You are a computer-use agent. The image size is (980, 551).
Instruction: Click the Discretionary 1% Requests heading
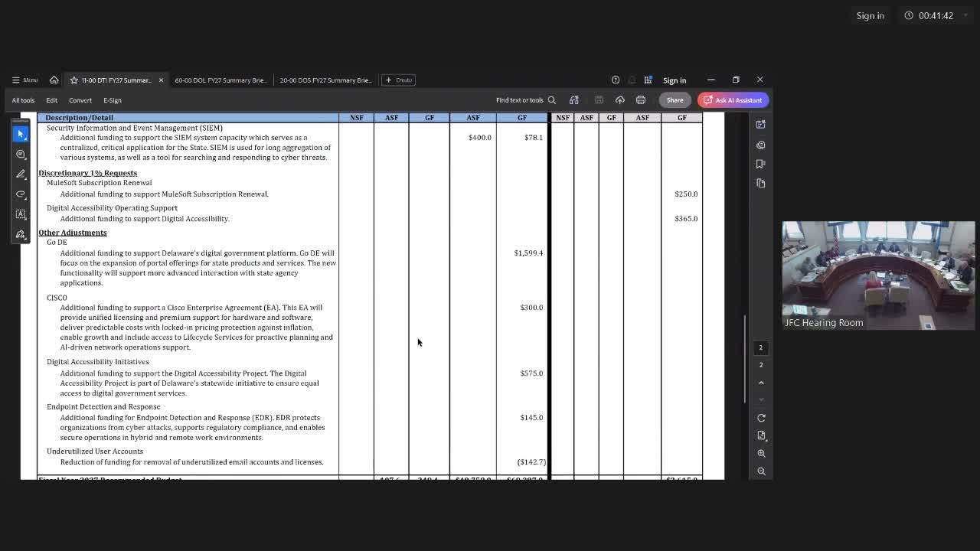[x=88, y=173]
